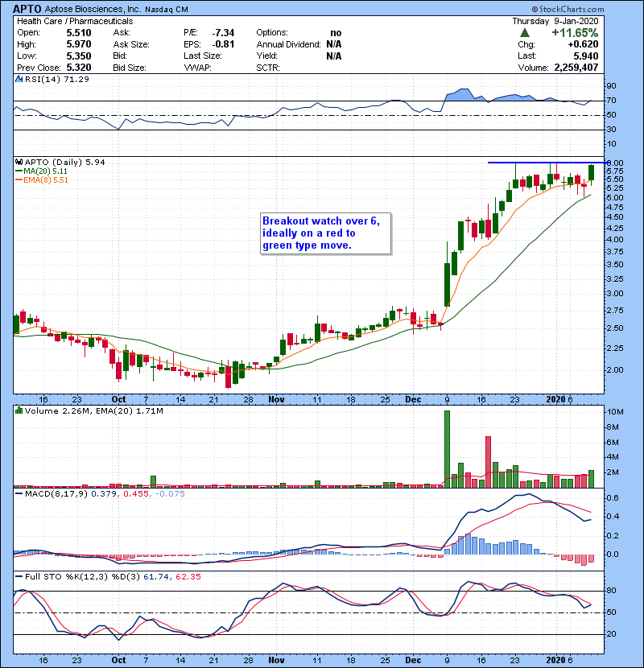This screenshot has height=668, width=644.
Task: Click 'Oct' on the price chart date axis
Action: (x=118, y=399)
